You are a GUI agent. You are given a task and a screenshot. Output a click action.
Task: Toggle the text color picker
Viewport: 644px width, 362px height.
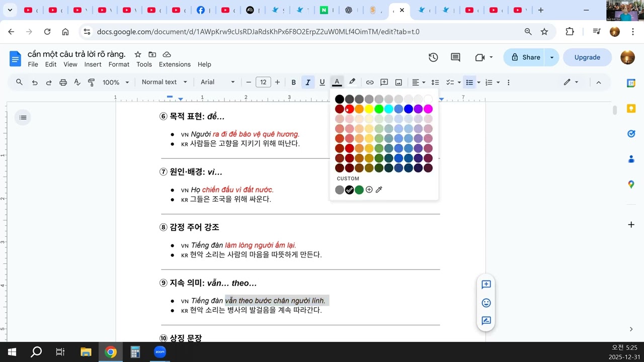point(337,82)
